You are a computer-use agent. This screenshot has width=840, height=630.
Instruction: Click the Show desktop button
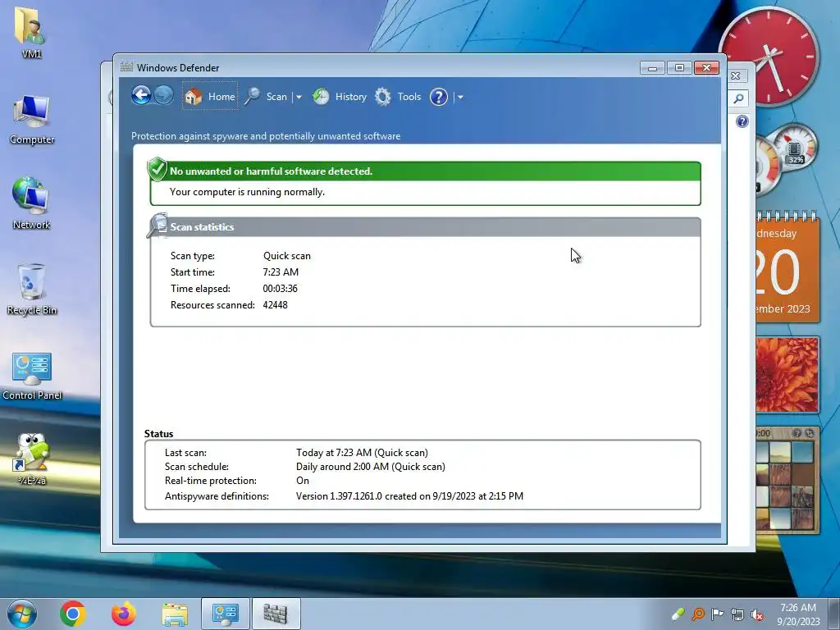point(834,614)
